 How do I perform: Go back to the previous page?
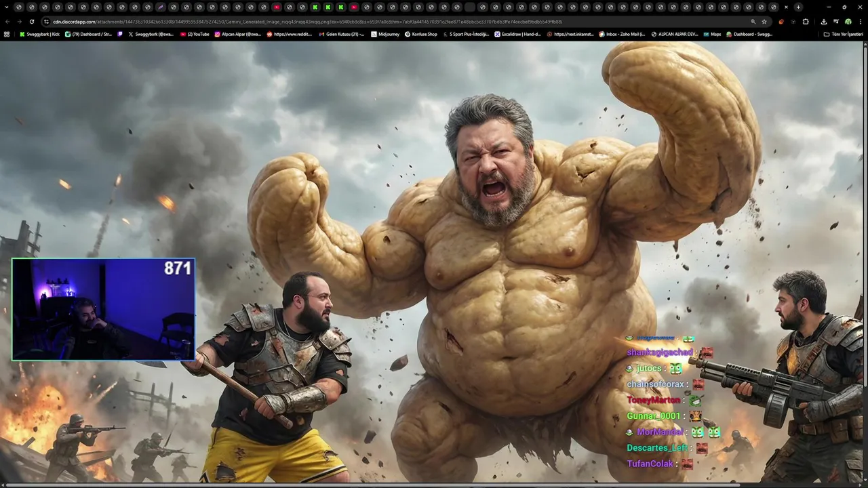tap(7, 22)
